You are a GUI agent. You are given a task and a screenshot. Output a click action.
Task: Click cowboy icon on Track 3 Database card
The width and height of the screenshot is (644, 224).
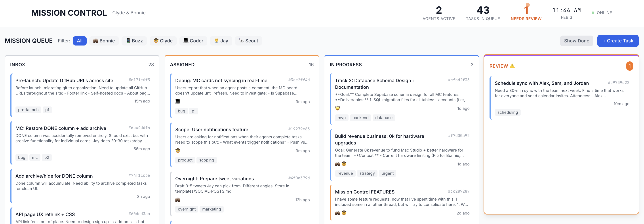(x=337, y=108)
